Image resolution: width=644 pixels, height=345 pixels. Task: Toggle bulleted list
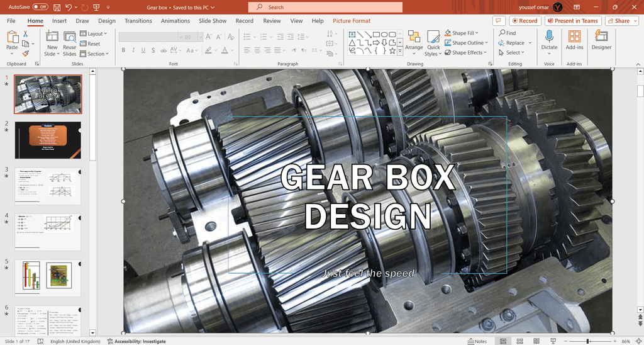(x=247, y=37)
